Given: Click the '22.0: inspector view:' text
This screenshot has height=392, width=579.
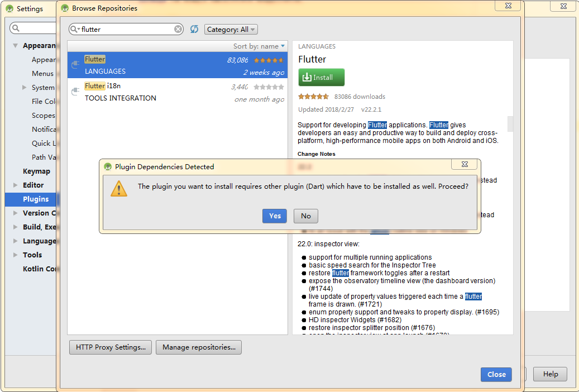Looking at the screenshot, I should [x=328, y=244].
